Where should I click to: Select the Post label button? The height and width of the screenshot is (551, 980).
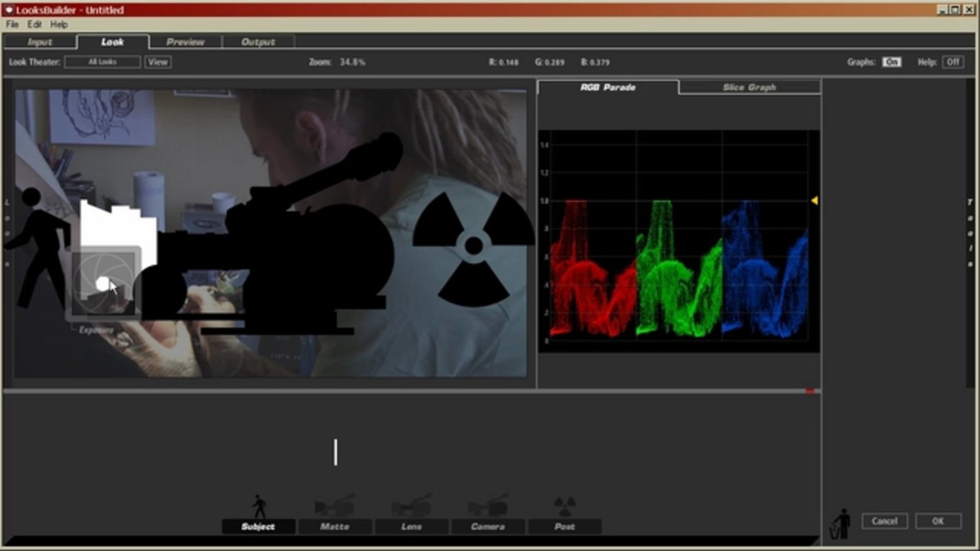[x=565, y=527]
